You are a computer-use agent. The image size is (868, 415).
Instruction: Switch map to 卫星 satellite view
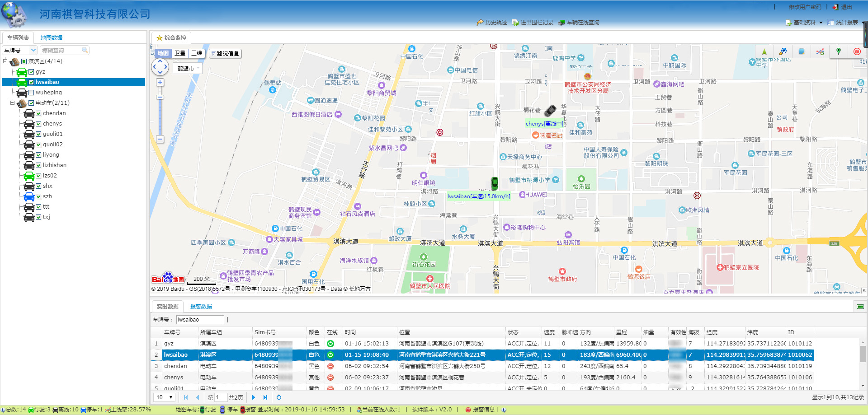tap(180, 53)
